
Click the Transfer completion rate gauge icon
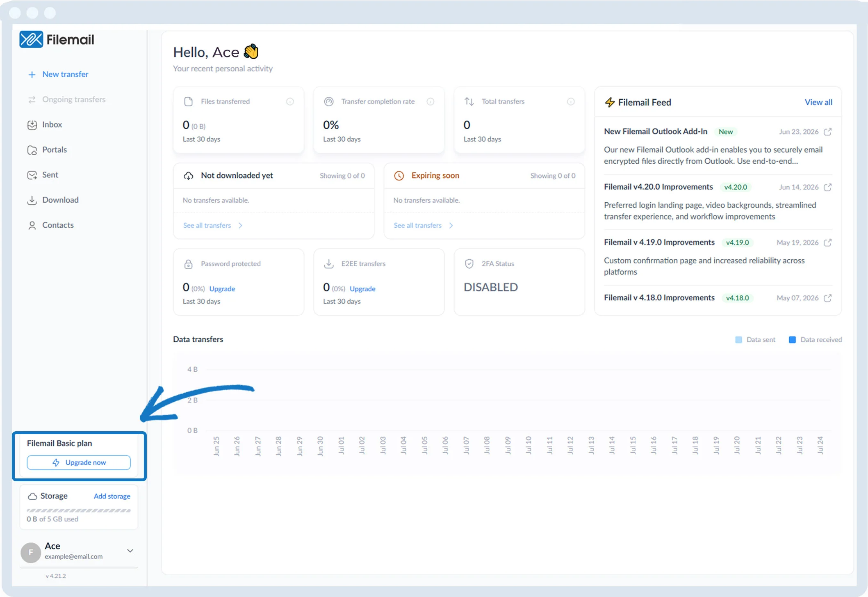pyautogui.click(x=329, y=102)
